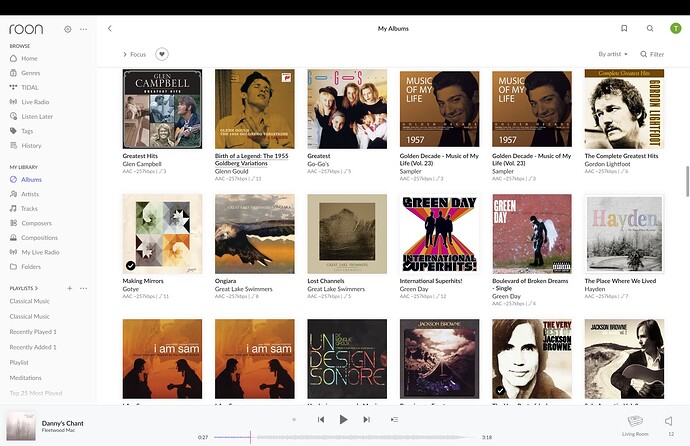Open the now playing album thumbnail
Screen dimensions: 690x446
[21, 426]
